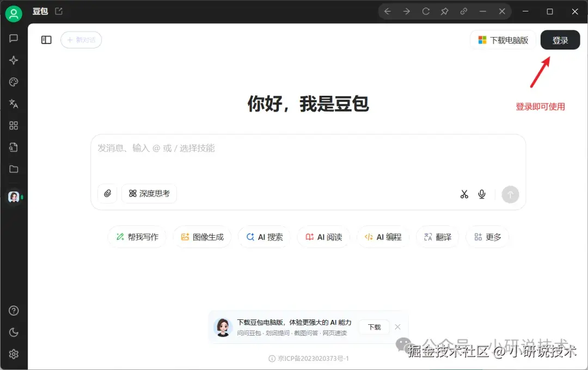Select the 帮我写作 skill chip
Image resolution: width=588 pixels, height=370 pixels.
(137, 237)
